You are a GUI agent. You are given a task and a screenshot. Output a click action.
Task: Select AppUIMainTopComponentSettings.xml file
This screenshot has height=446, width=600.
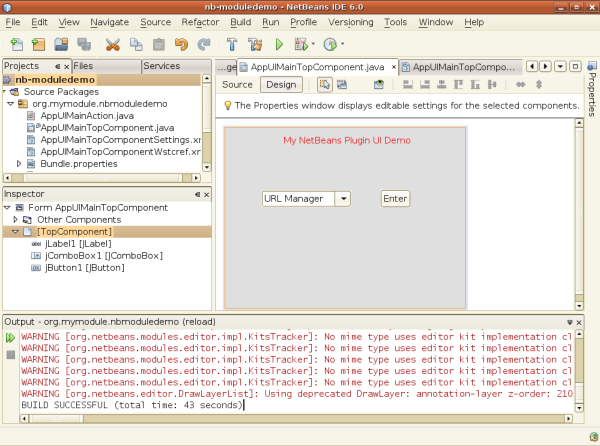120,140
